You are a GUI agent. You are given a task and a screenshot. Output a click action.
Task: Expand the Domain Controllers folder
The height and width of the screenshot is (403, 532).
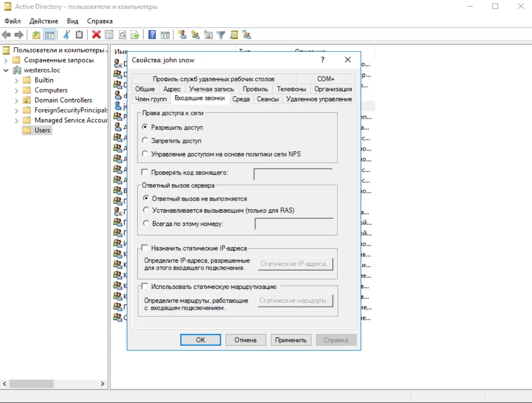tap(17, 100)
